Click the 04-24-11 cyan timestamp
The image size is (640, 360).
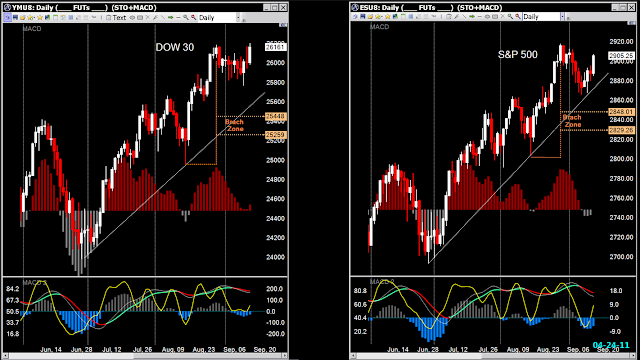point(611,346)
